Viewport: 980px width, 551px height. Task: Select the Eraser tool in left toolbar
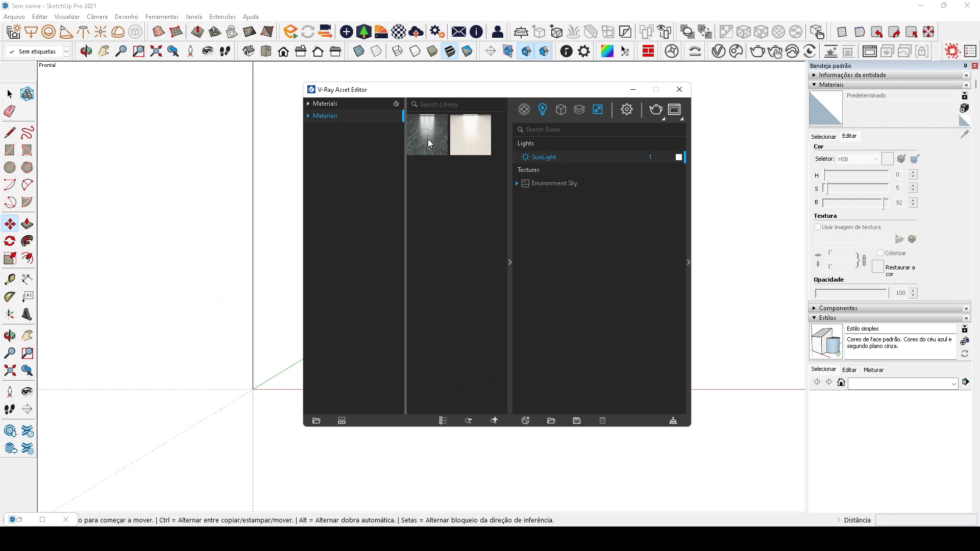click(x=10, y=112)
